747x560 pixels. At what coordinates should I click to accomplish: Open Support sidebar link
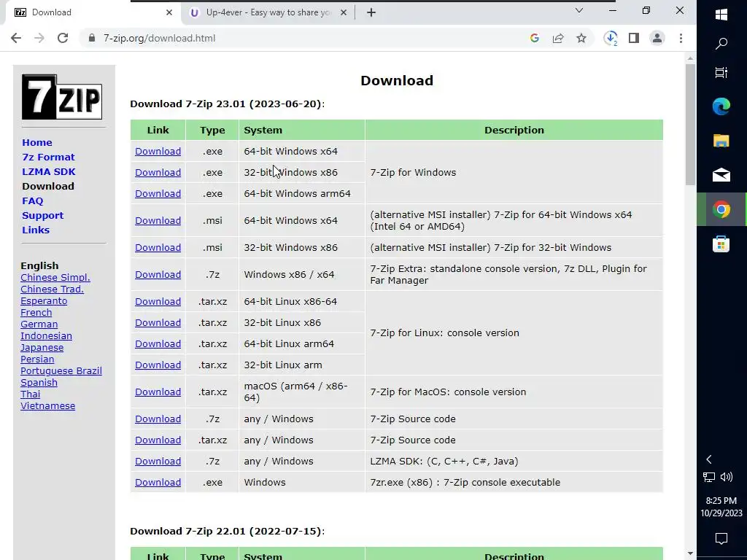pos(42,215)
